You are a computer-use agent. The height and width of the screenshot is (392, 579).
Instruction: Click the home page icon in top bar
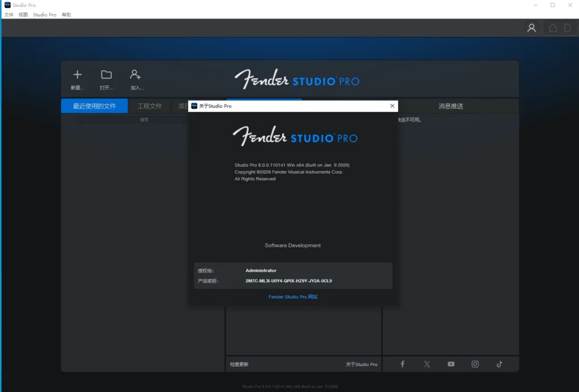point(553,28)
